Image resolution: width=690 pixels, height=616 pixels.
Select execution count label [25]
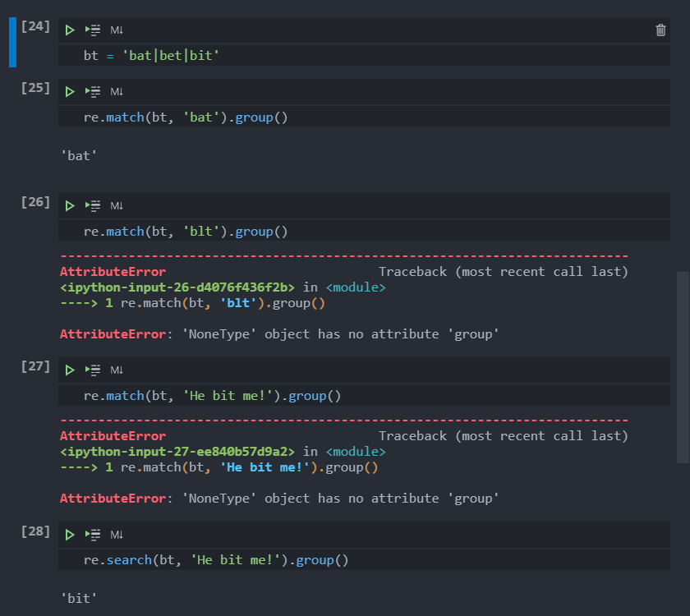[35, 88]
